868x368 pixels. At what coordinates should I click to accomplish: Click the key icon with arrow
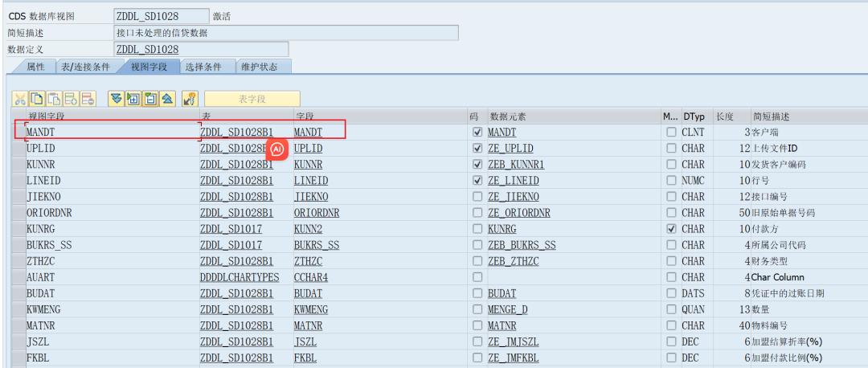[190, 99]
